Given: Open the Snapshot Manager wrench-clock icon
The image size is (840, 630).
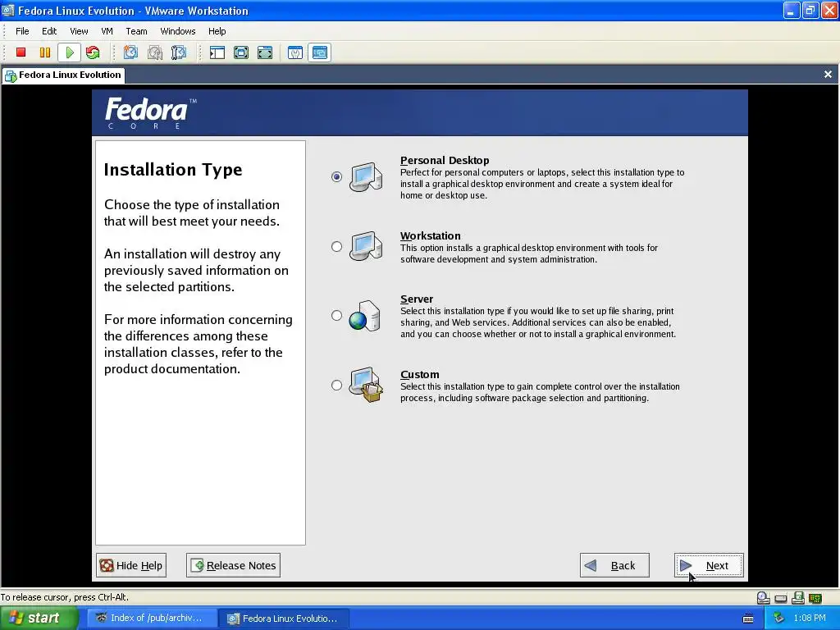Looking at the screenshot, I should click(x=178, y=52).
